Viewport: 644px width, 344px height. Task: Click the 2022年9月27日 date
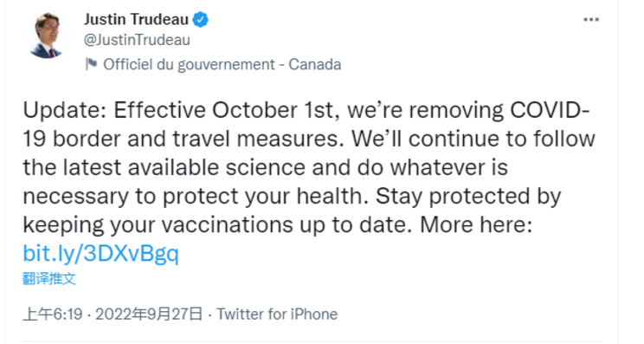pyautogui.click(x=149, y=315)
